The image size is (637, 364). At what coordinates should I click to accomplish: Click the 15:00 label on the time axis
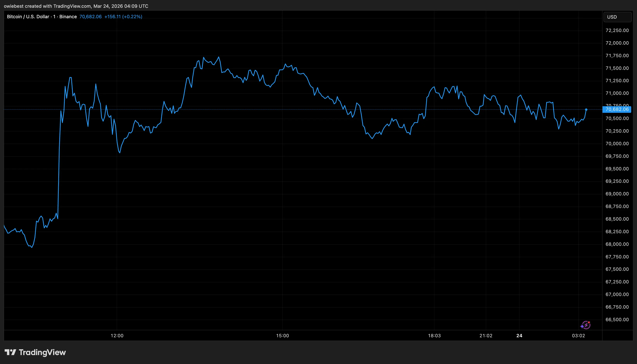tap(283, 336)
